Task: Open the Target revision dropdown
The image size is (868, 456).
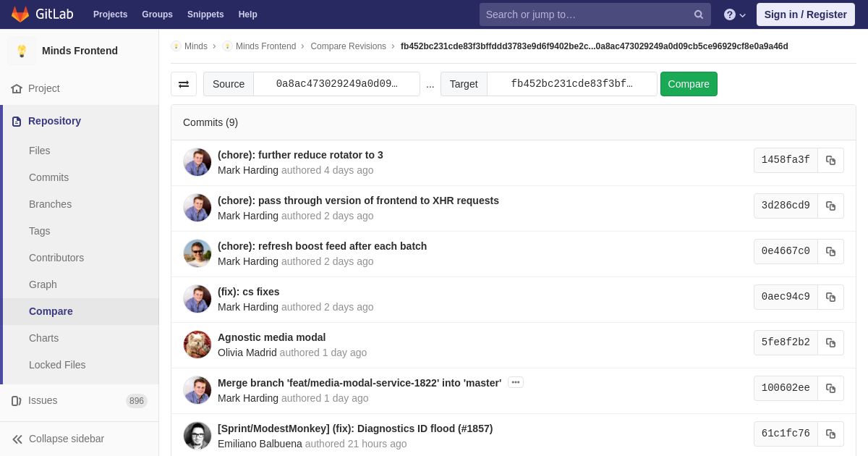Action: click(571, 84)
